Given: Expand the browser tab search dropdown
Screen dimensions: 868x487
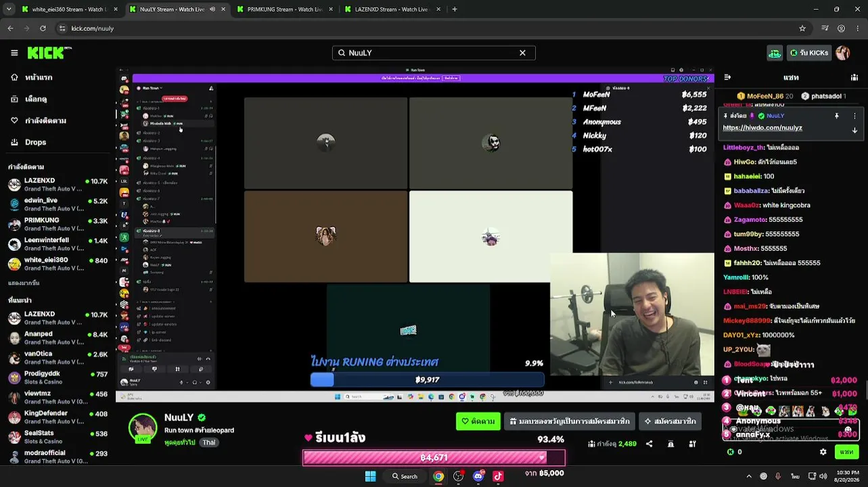Looking at the screenshot, I should coord(9,9).
